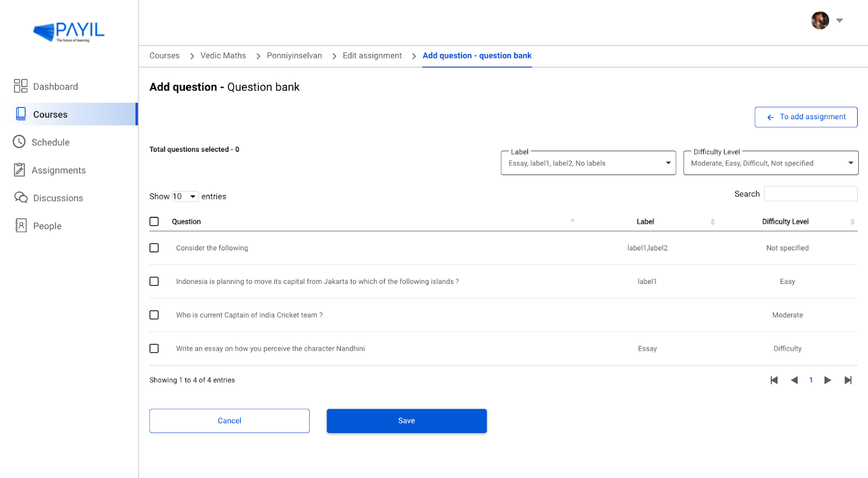The width and height of the screenshot is (868, 478).
Task: Click into the Search input field
Action: (810, 193)
